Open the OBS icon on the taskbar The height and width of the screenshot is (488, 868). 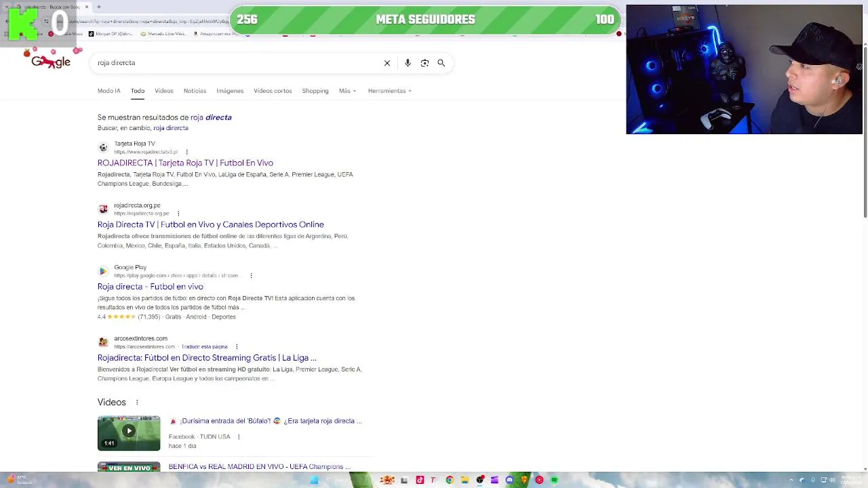479,480
